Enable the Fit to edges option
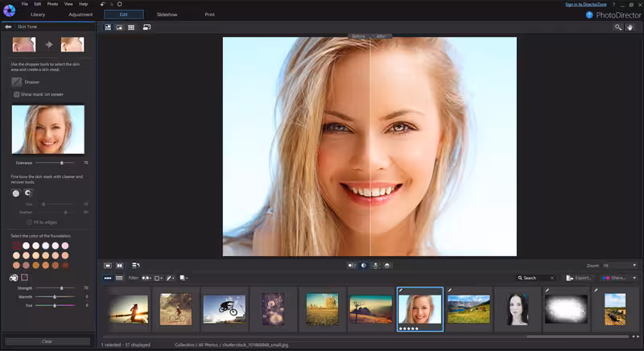 click(x=29, y=222)
